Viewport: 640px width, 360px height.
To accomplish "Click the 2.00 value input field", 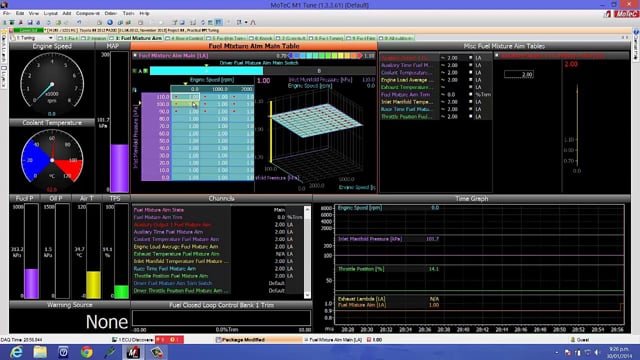I will click(x=519, y=74).
